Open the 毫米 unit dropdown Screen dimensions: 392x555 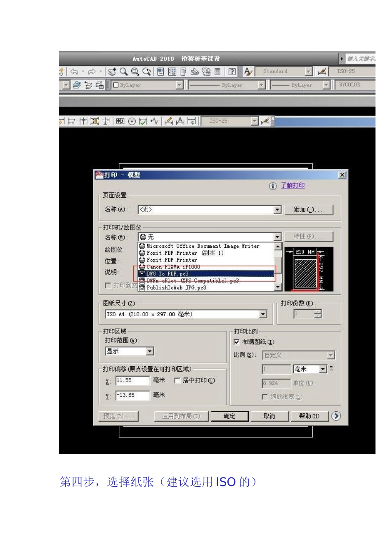[x=323, y=369]
